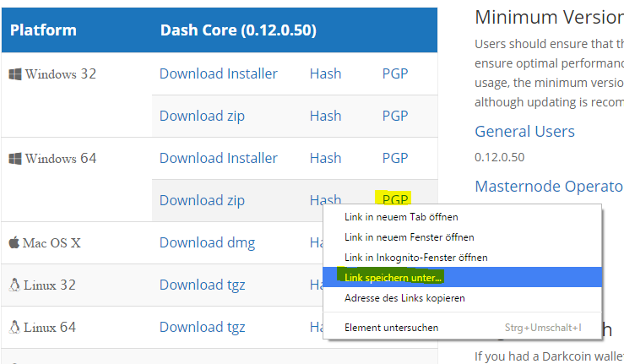Open Hash link for Windows 64 installer
The height and width of the screenshot is (364, 624).
(x=326, y=158)
